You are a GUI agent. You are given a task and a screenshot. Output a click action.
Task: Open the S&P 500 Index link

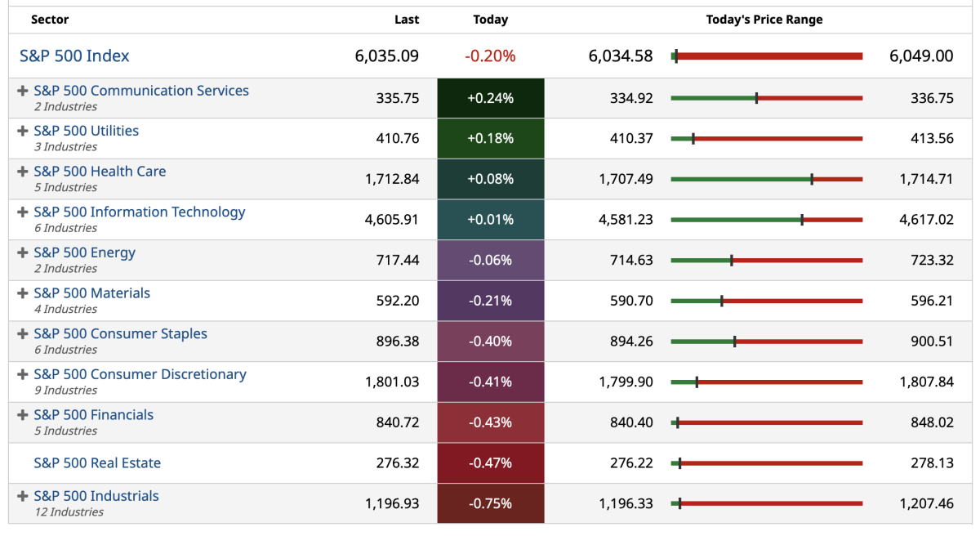[x=74, y=56]
